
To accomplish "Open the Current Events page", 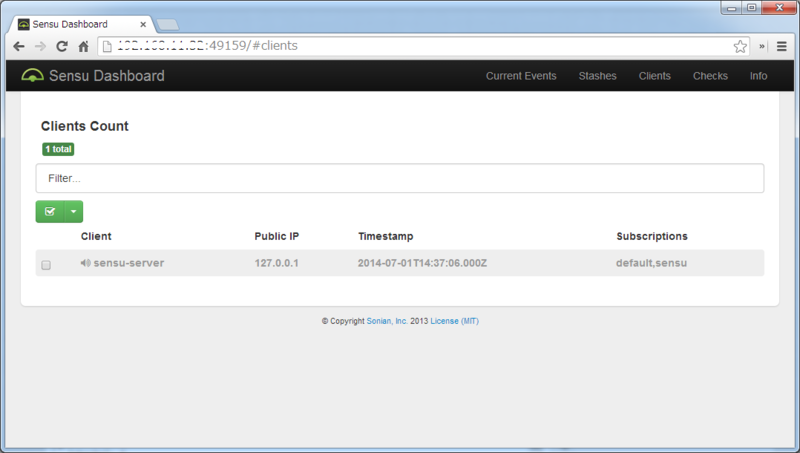I will (x=521, y=76).
